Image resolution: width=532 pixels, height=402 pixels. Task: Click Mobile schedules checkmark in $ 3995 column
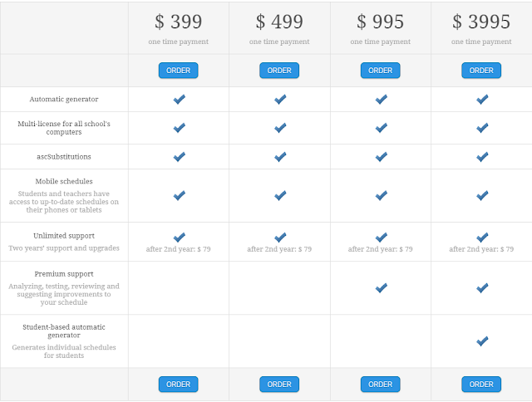click(x=482, y=195)
